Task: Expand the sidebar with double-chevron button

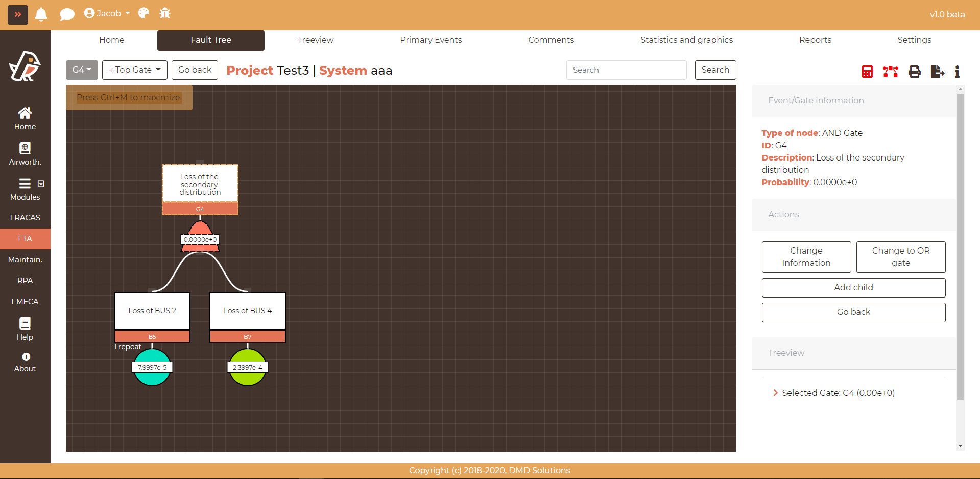Action: tap(18, 14)
